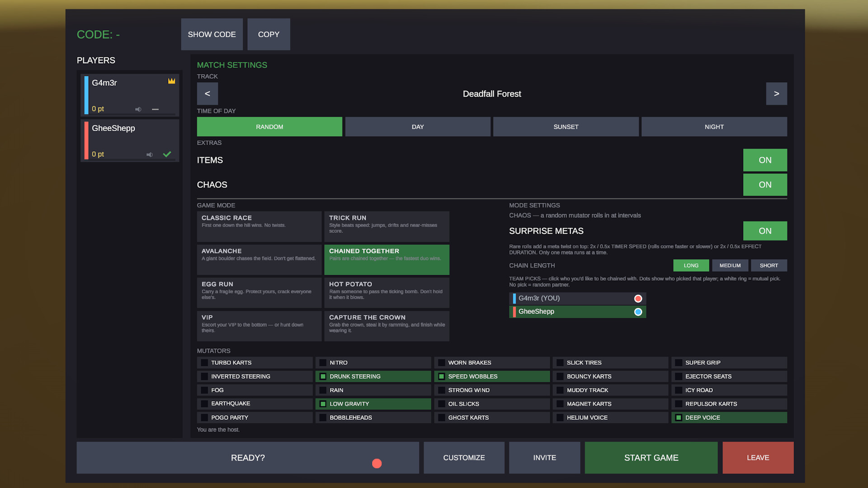Screen dimensions: 868x488
Task: Select the Night time of day tab
Action: coord(714,127)
